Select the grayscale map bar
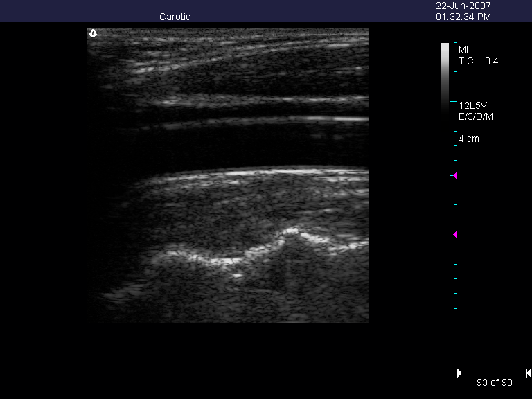This screenshot has width=532, height=399. (x=444, y=75)
